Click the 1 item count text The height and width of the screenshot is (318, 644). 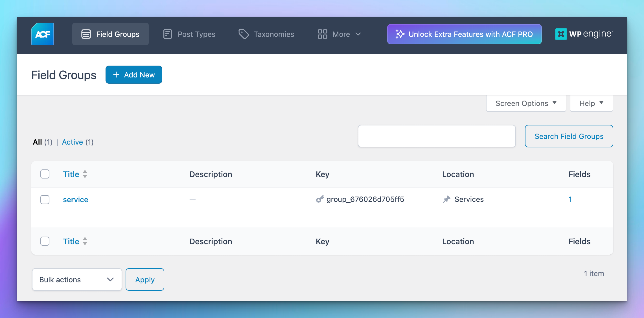[594, 273]
